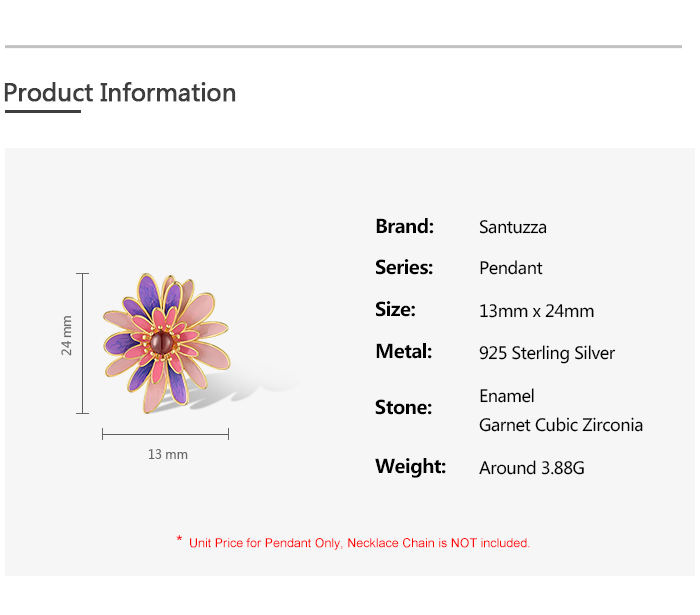Click the Weight: field label
Image resolution: width=700 pixels, height=615 pixels.
point(410,466)
